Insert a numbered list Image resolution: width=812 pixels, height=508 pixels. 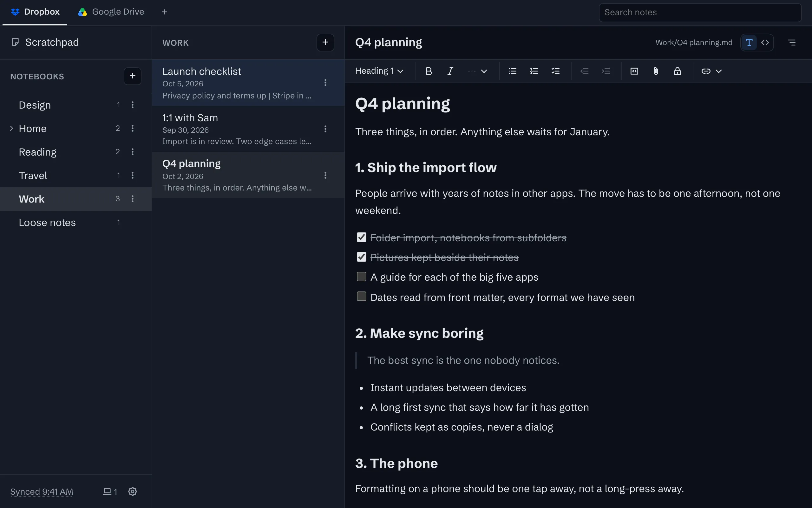(x=534, y=71)
